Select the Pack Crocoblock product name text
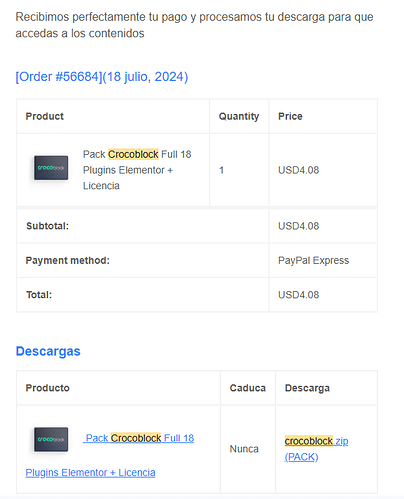 tap(137, 170)
